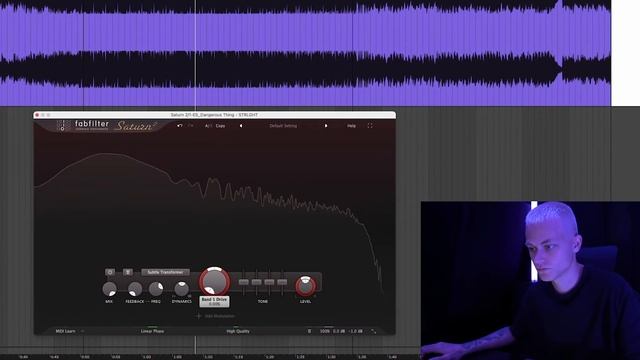
Task: Open the MIDI Learn dropdown arrow
Action: 82,331
